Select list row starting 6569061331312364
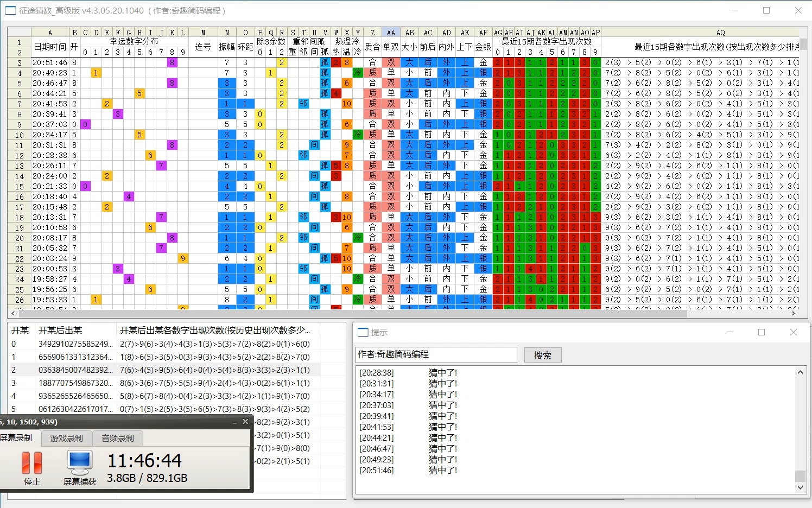 [x=165, y=357]
